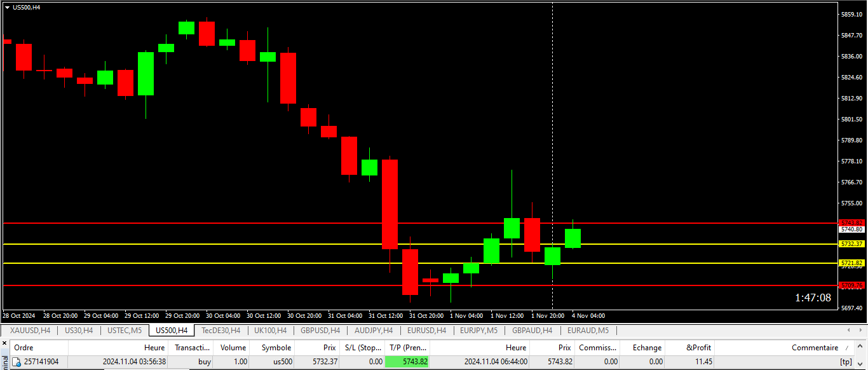Switch to the US30,H4 chart tab
The height and width of the screenshot is (370, 868).
coord(79,331)
